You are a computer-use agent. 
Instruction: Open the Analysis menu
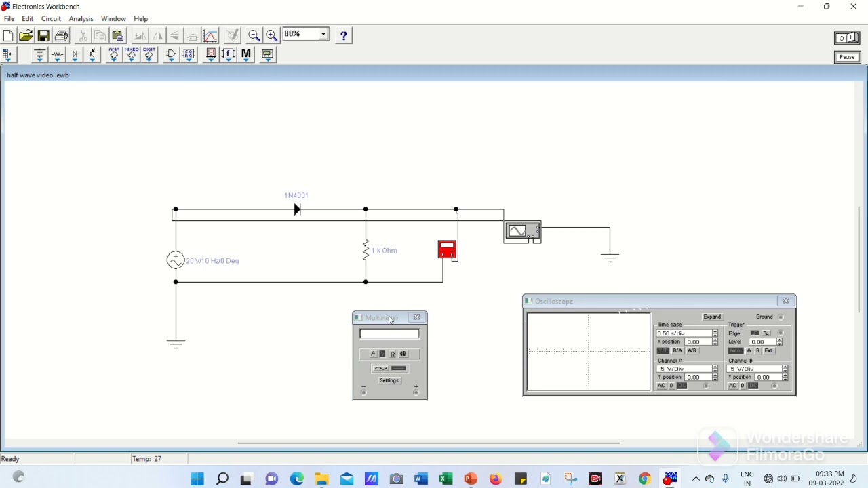(x=81, y=18)
